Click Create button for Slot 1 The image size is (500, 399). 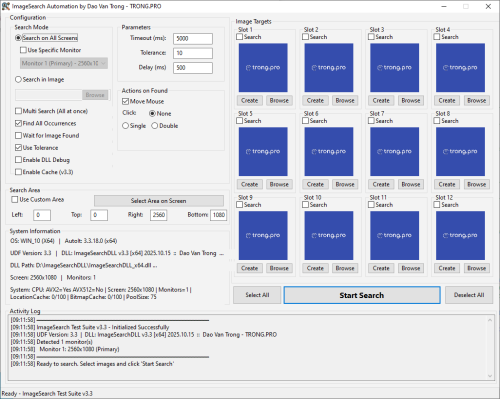tap(250, 101)
